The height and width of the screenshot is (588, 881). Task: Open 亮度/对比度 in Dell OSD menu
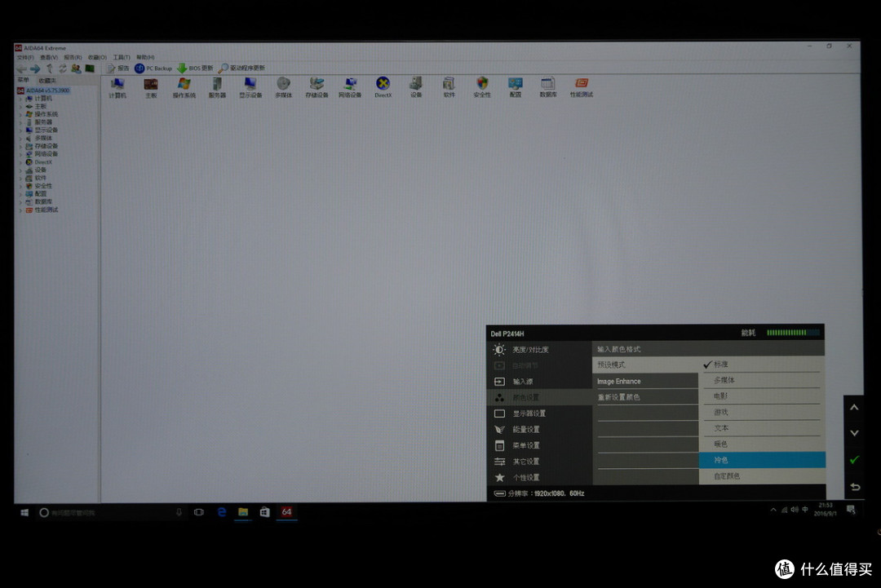(539, 350)
